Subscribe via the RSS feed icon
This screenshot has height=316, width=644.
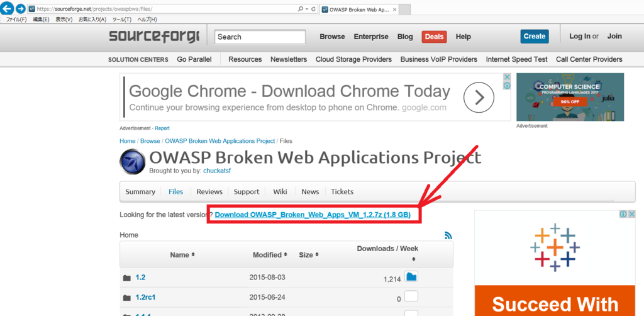pyautogui.click(x=448, y=235)
